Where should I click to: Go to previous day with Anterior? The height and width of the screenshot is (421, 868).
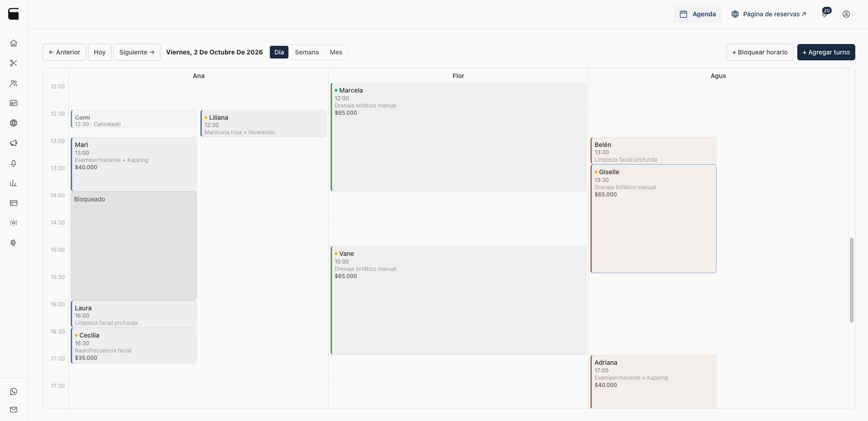click(64, 52)
